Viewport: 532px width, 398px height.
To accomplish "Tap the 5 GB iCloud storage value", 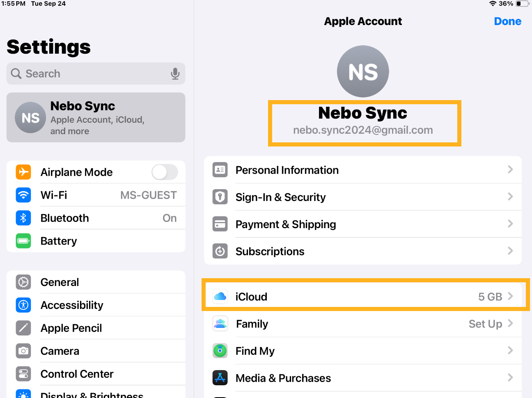I will [490, 297].
